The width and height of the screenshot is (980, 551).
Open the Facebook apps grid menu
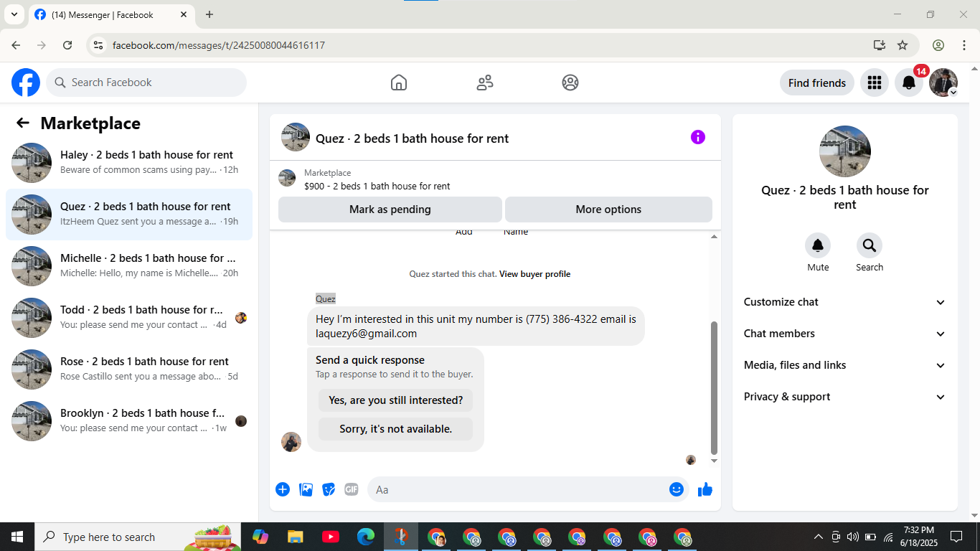874,83
